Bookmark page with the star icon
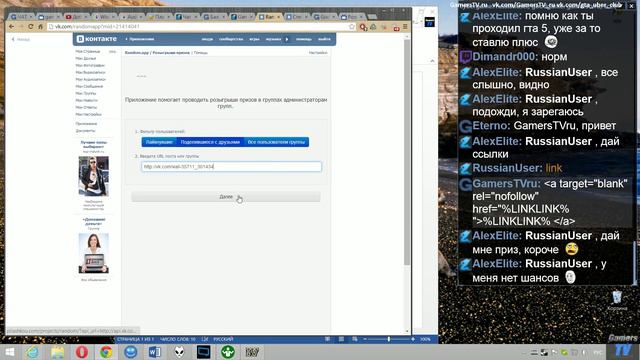The width and height of the screenshot is (640, 360). pos(351,27)
